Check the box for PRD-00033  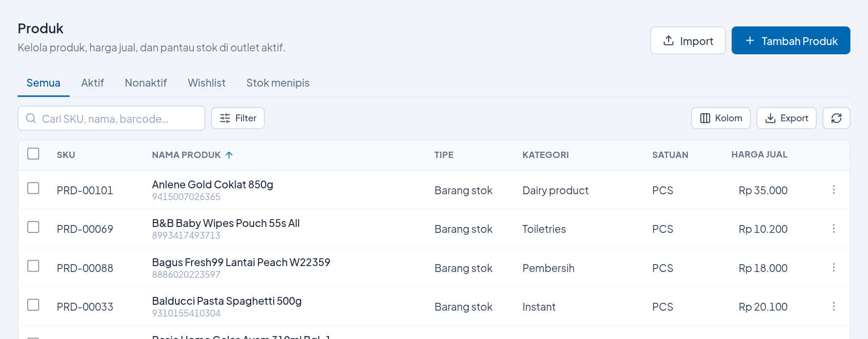[x=33, y=305]
